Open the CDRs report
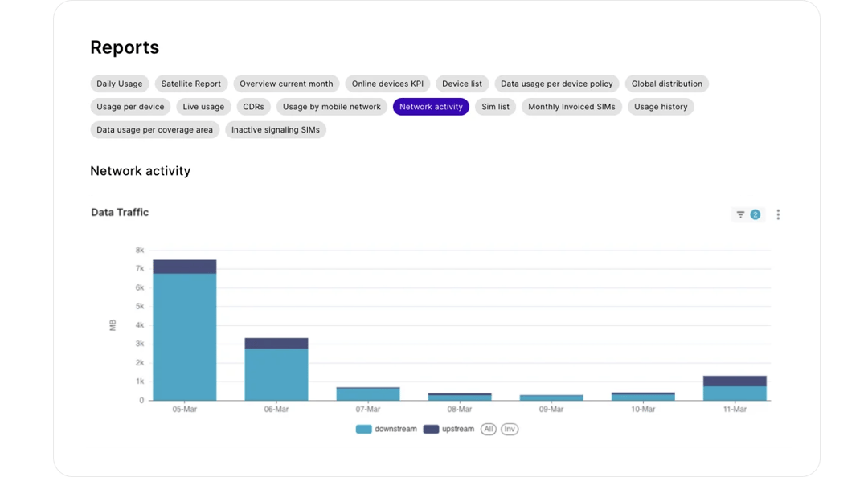The image size is (868, 477). coord(253,107)
